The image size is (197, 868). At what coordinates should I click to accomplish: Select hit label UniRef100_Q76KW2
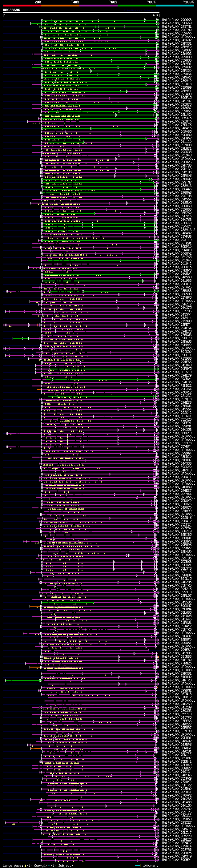176,179
